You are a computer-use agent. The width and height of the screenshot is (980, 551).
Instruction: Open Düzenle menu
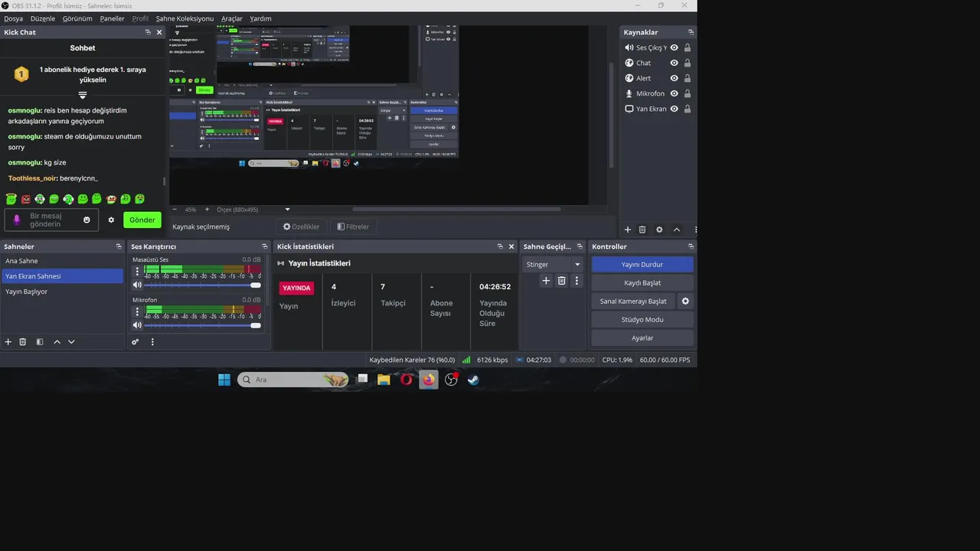coord(43,18)
